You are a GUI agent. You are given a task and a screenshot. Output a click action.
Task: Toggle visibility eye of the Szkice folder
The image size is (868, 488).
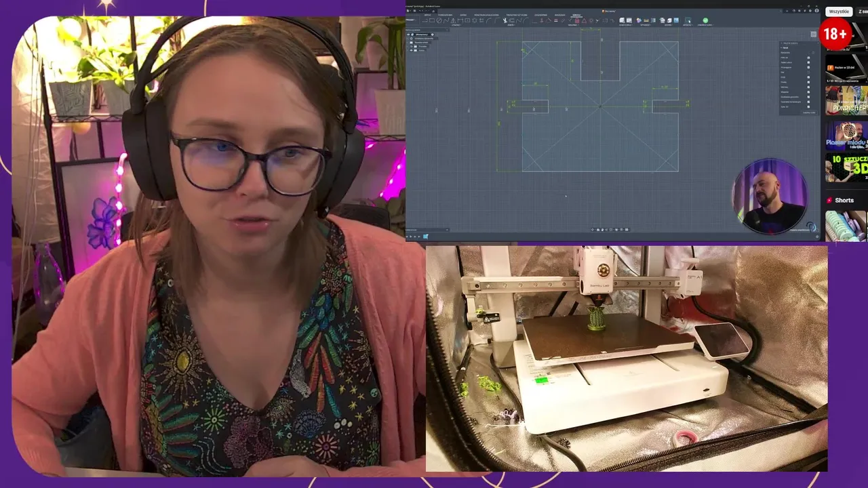(x=412, y=52)
